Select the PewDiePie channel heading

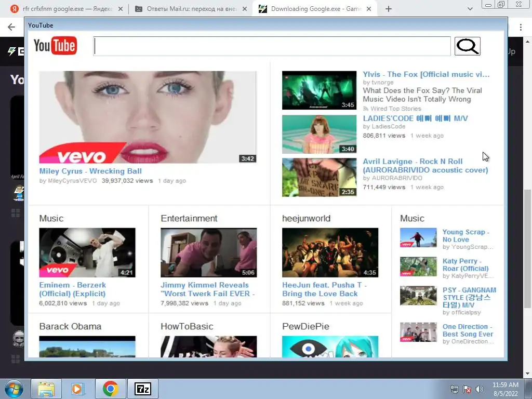(x=305, y=326)
